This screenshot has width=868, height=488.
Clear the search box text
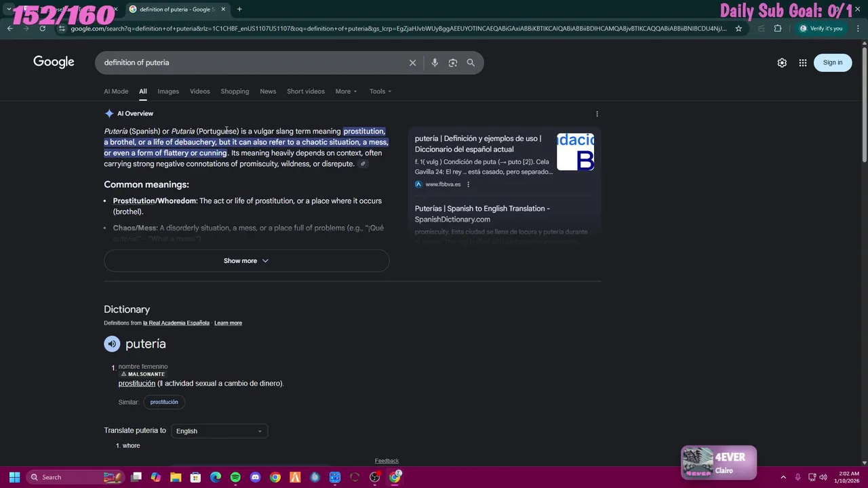[x=412, y=62]
